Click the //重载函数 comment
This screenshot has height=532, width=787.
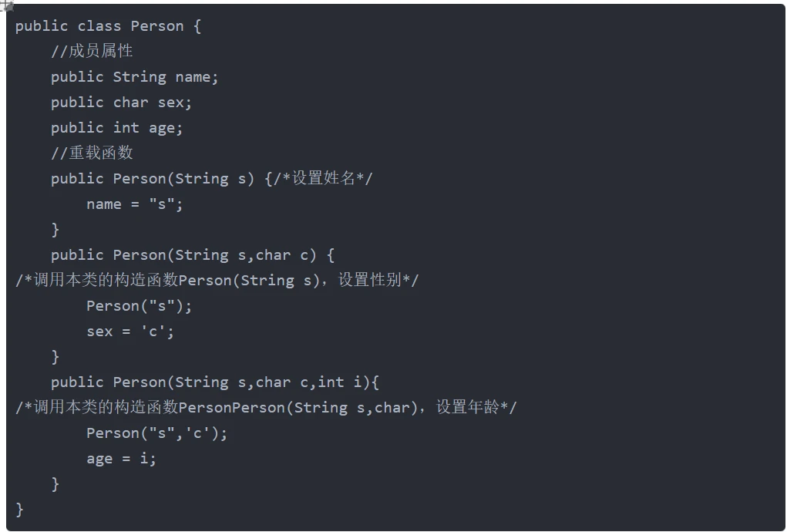click(92, 153)
